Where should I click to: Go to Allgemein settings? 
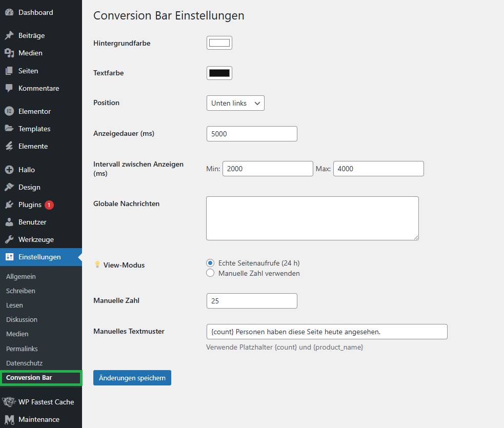click(21, 276)
